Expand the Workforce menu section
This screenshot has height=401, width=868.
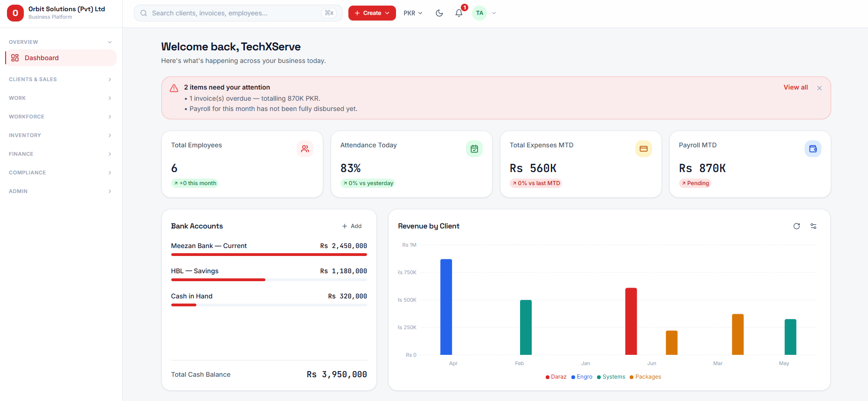coord(61,117)
